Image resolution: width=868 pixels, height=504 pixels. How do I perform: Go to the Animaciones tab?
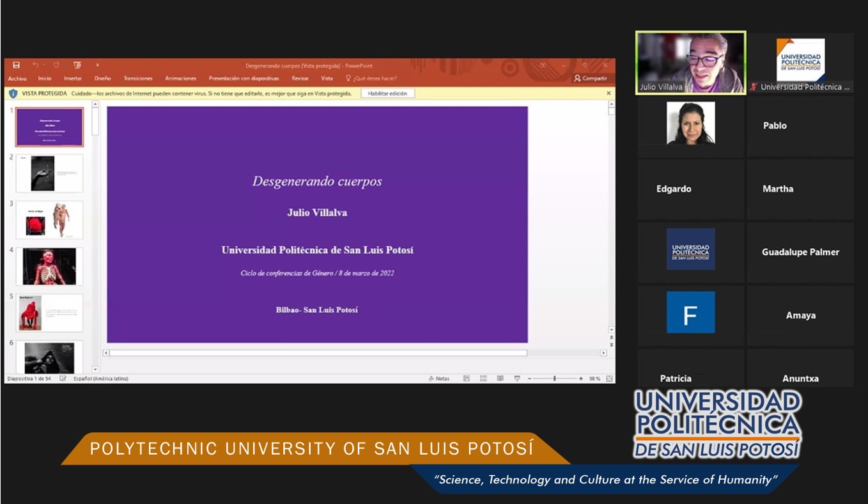(181, 79)
